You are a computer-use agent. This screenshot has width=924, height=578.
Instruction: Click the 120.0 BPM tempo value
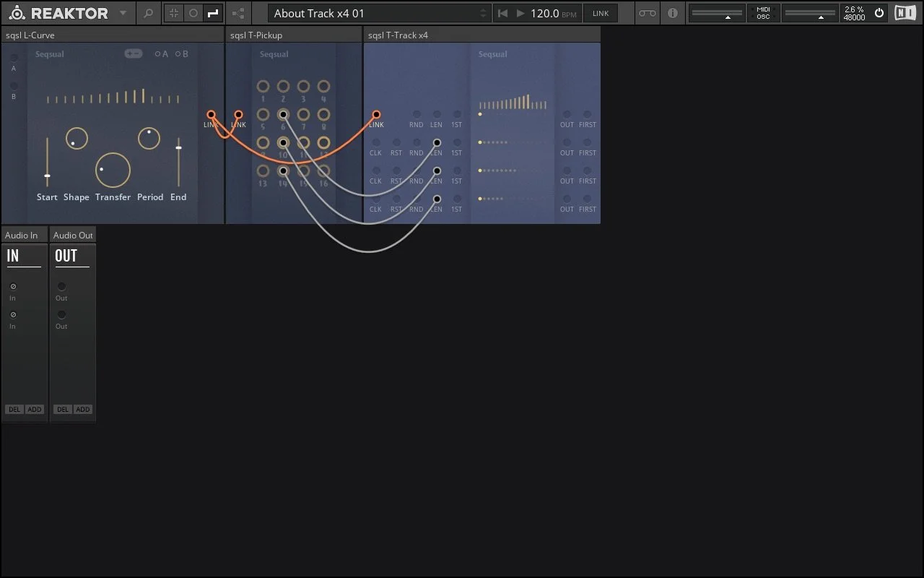[545, 13]
